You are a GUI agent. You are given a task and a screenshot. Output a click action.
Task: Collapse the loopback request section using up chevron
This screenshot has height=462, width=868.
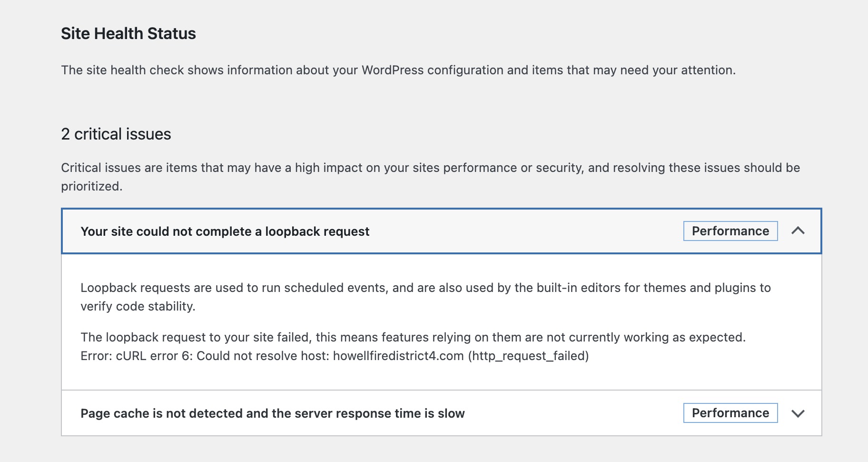coord(798,231)
